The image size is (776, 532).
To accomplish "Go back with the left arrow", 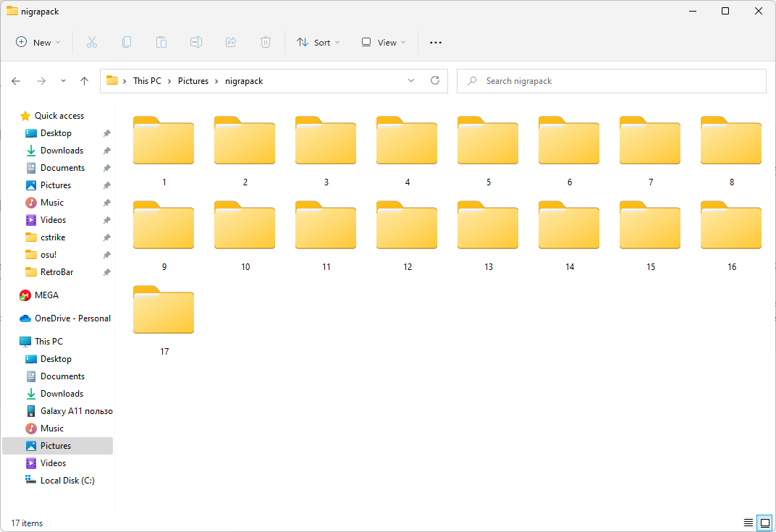I will click(16, 81).
